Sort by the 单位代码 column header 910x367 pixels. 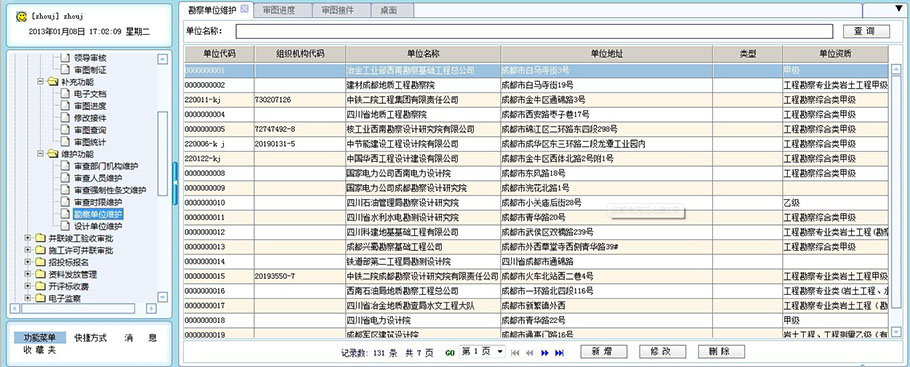click(219, 54)
